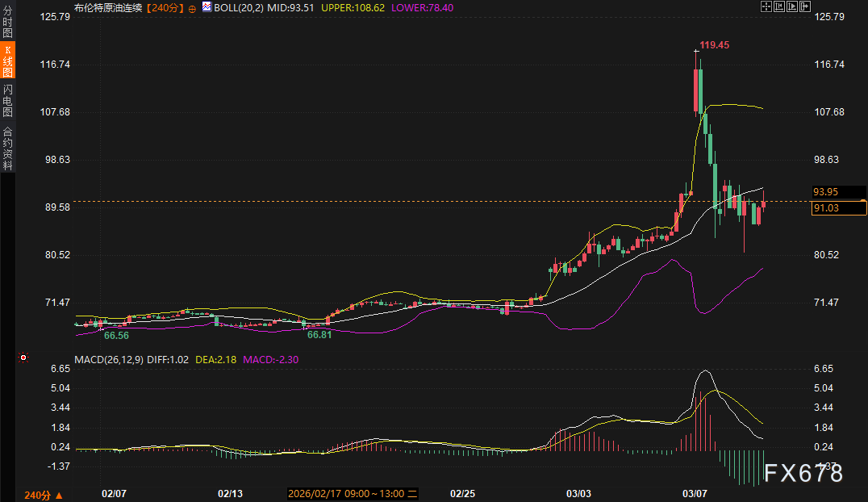Click the FX678 watermark logo
The height and width of the screenshot is (502, 868).
pos(803,473)
